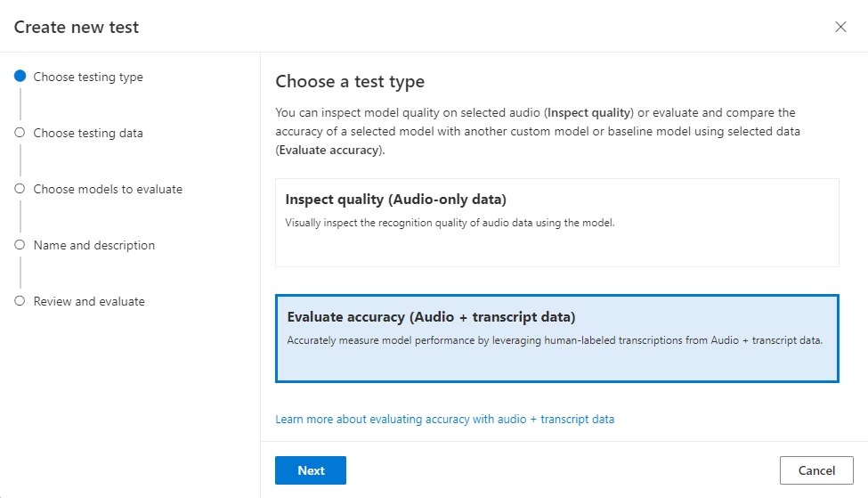Click the Choose models to evaluate step circle
The image size is (868, 498).
point(20,189)
